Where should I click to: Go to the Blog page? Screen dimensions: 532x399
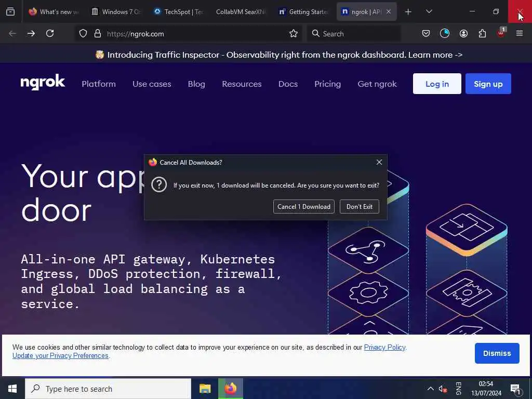coord(196,84)
